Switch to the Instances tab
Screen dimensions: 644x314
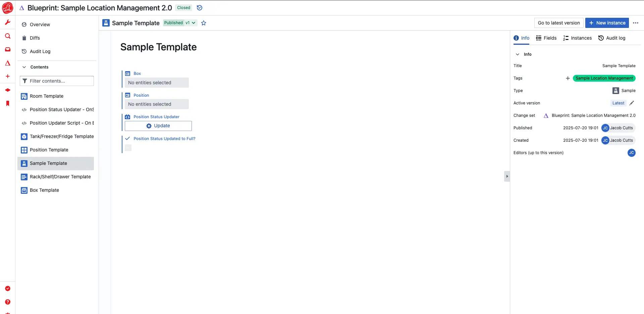577,38
